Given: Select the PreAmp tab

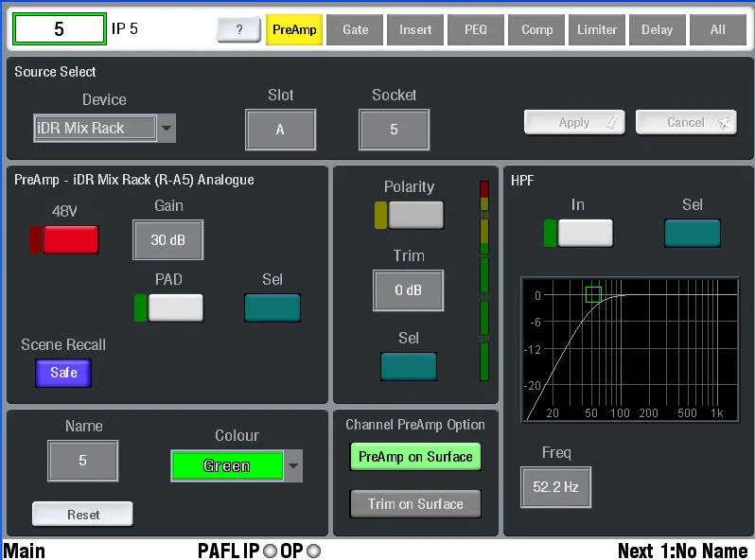Looking at the screenshot, I should pyautogui.click(x=294, y=30).
